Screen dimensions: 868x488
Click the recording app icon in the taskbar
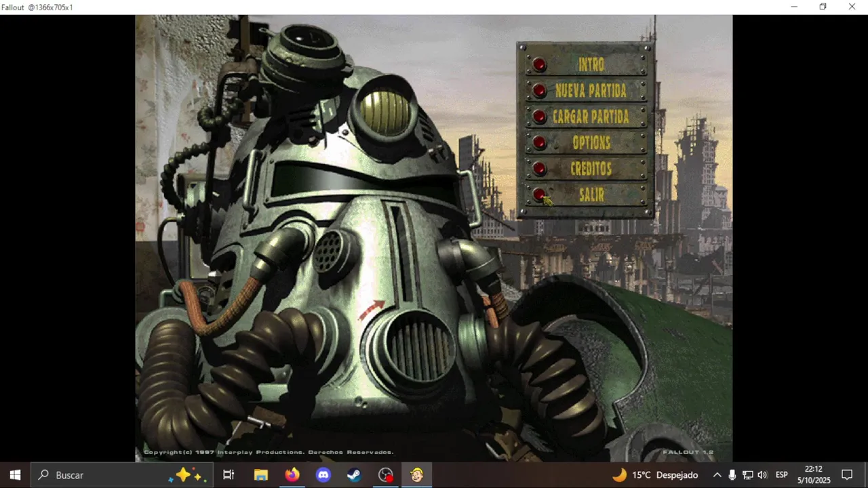click(385, 475)
